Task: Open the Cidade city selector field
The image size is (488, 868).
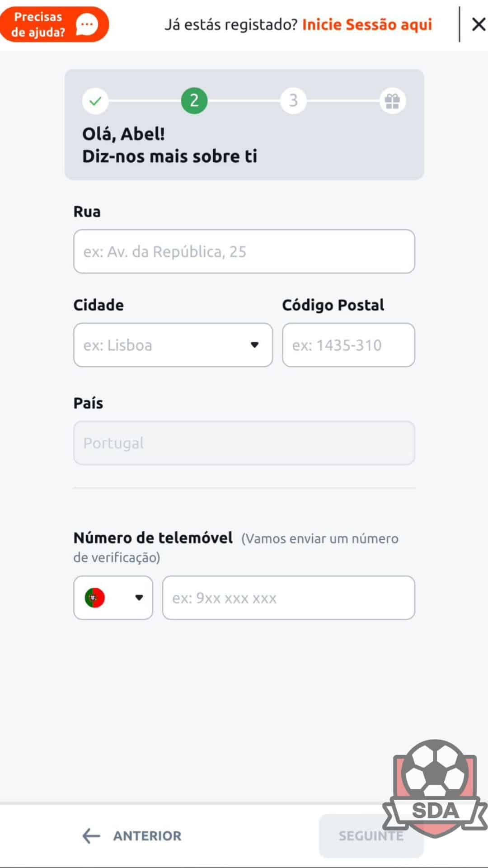Action: point(163,345)
